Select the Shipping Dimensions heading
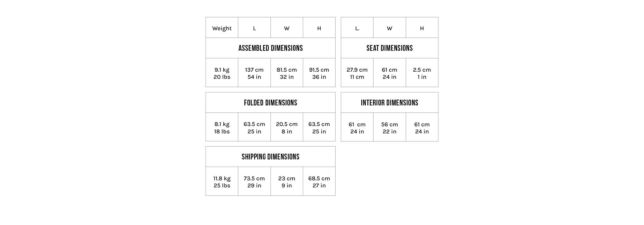The image size is (644, 225). point(270,157)
